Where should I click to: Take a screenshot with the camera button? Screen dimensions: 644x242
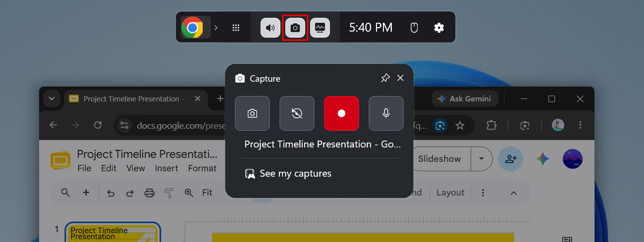click(252, 113)
